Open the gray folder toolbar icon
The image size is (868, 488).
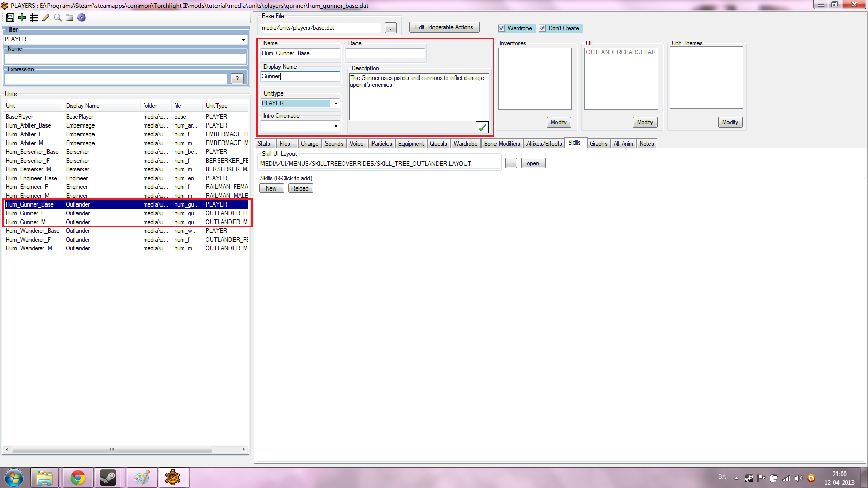click(x=70, y=18)
